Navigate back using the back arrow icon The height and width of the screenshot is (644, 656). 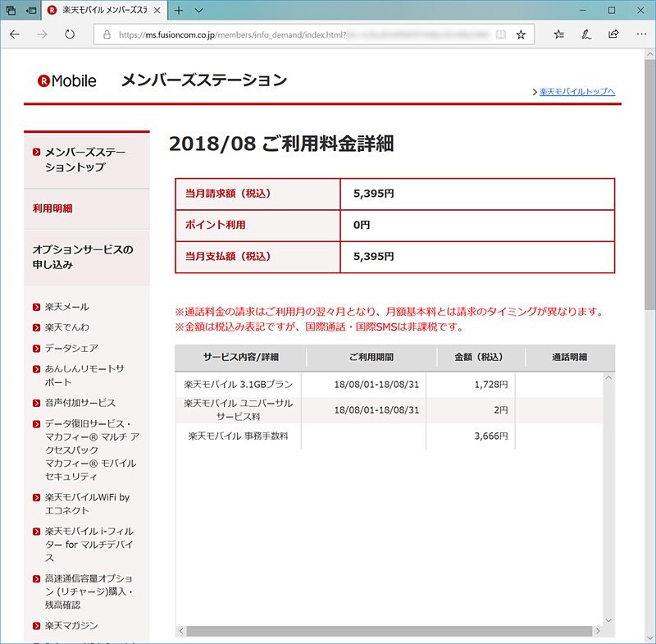[15, 34]
